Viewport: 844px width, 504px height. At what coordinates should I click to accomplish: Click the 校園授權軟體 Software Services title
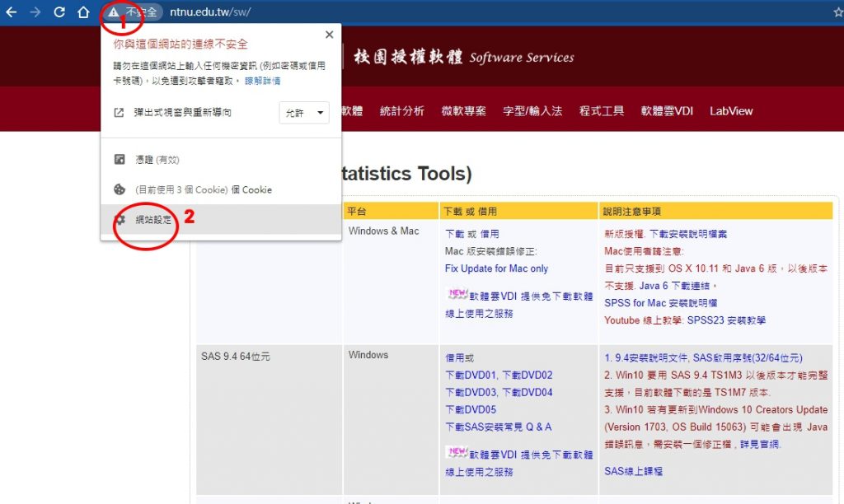tap(464, 57)
